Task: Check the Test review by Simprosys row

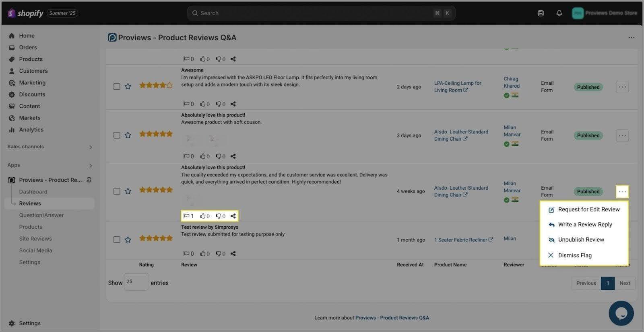Action: pyautogui.click(x=117, y=240)
